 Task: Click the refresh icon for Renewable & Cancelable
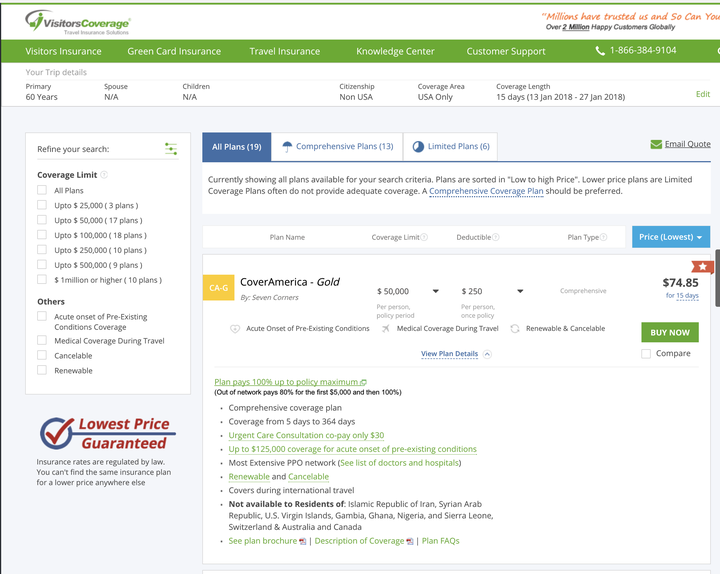coord(515,328)
